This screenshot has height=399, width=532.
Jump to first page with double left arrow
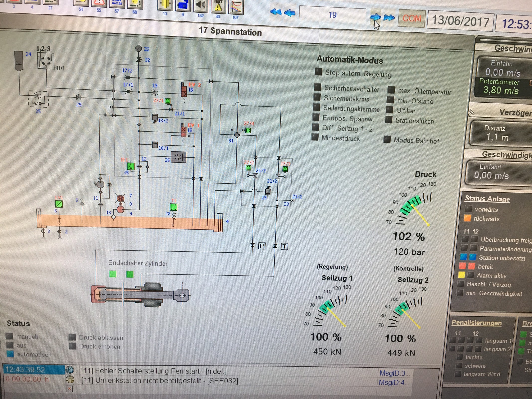(x=276, y=12)
